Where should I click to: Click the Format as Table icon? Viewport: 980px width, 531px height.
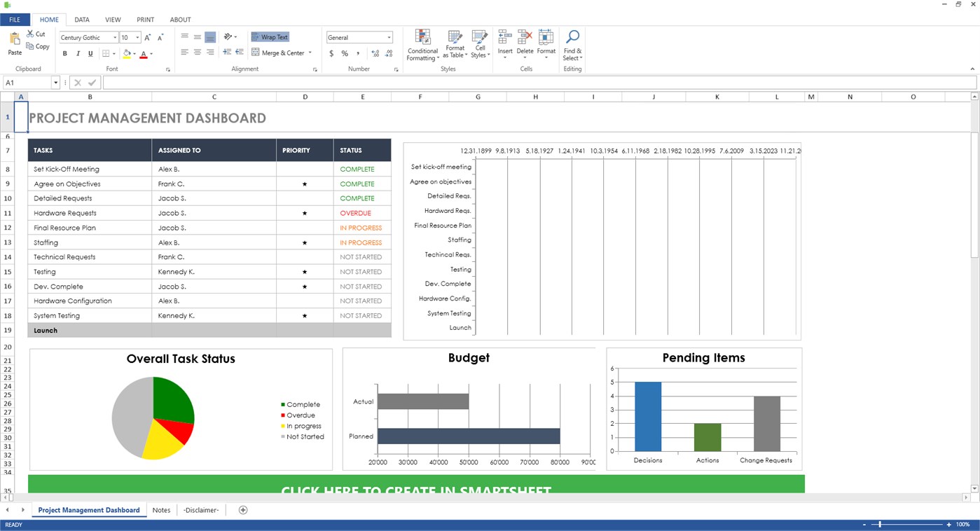(454, 45)
